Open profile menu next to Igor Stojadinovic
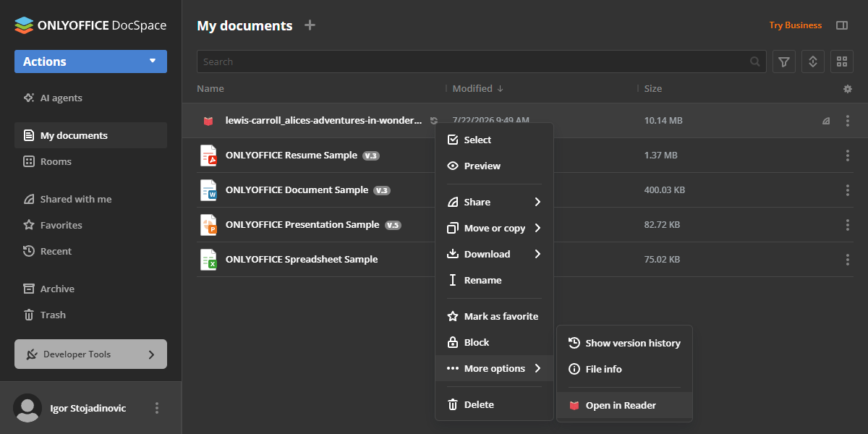 point(157,408)
